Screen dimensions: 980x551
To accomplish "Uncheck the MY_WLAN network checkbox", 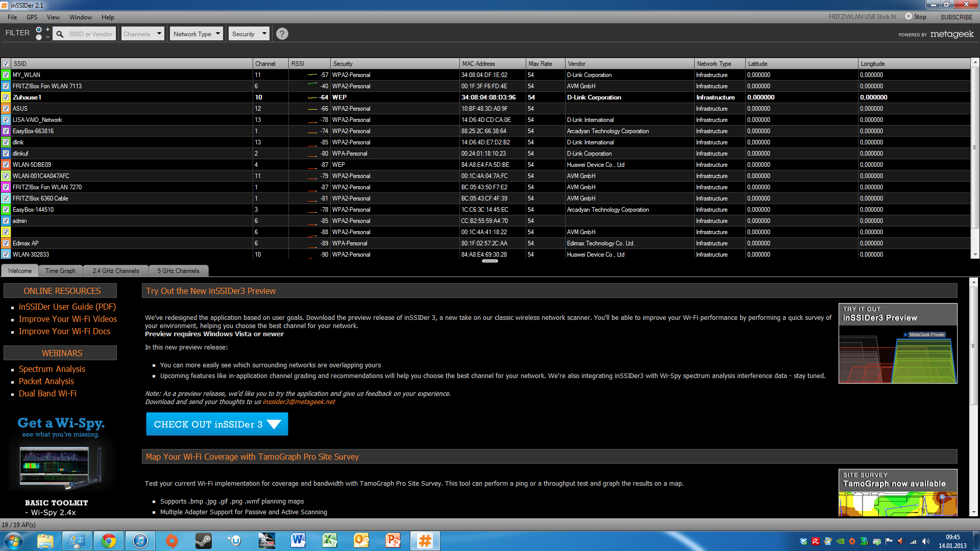I will (x=6, y=75).
